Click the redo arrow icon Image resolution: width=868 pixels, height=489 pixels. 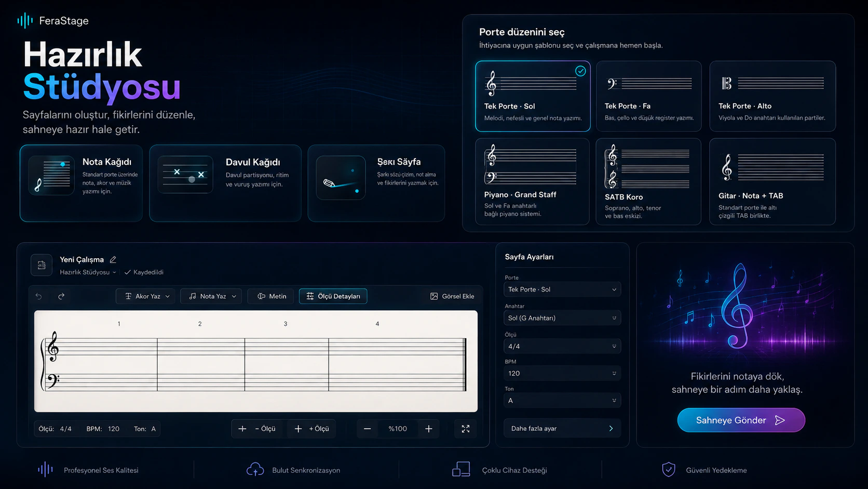tap(61, 296)
